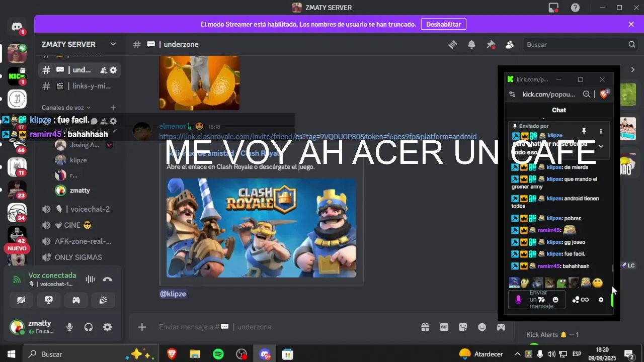
Task: Collapse the Canales de voz category
Action: [66, 108]
